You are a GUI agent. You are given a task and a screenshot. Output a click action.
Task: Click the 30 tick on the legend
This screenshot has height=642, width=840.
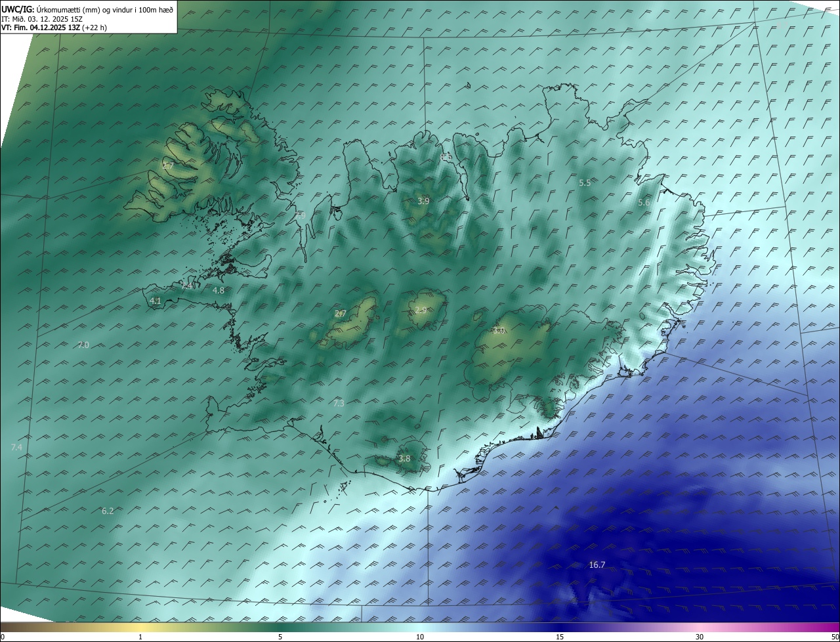[x=700, y=637]
